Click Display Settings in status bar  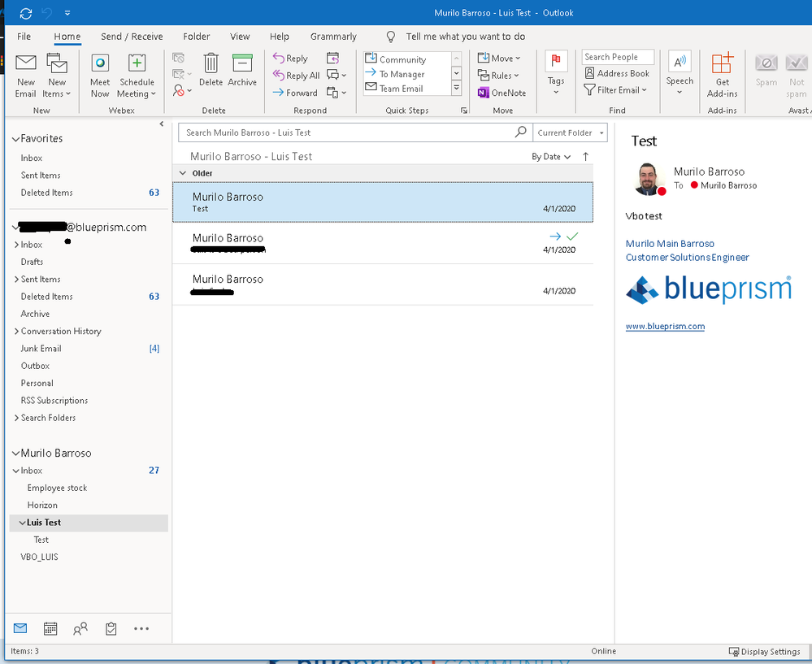pos(765,652)
